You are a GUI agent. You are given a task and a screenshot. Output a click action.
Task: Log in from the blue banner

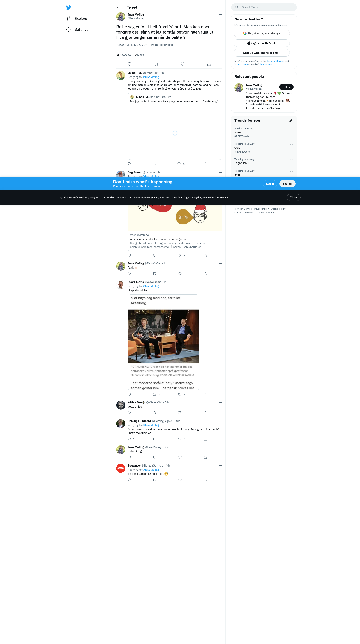coord(270,183)
